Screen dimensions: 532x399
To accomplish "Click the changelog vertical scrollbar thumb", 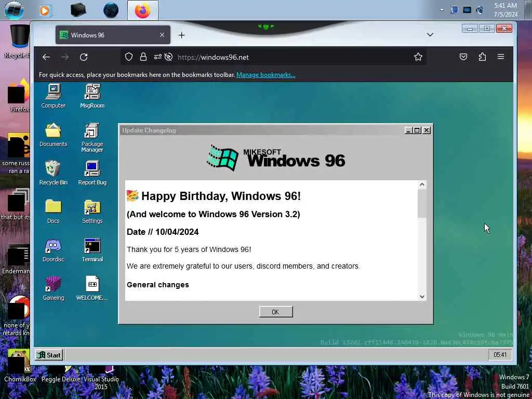I will [x=422, y=203].
